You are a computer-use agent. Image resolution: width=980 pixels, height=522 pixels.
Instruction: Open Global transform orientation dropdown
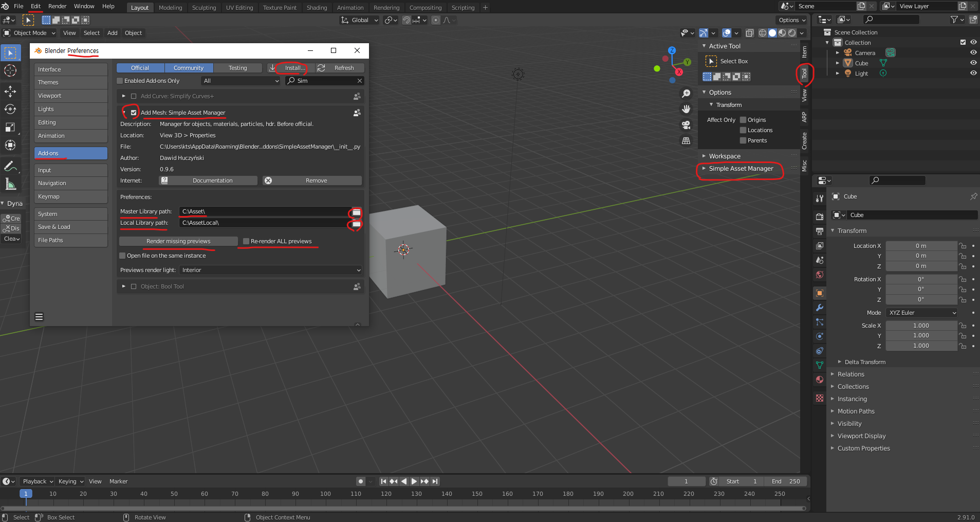[x=359, y=20]
